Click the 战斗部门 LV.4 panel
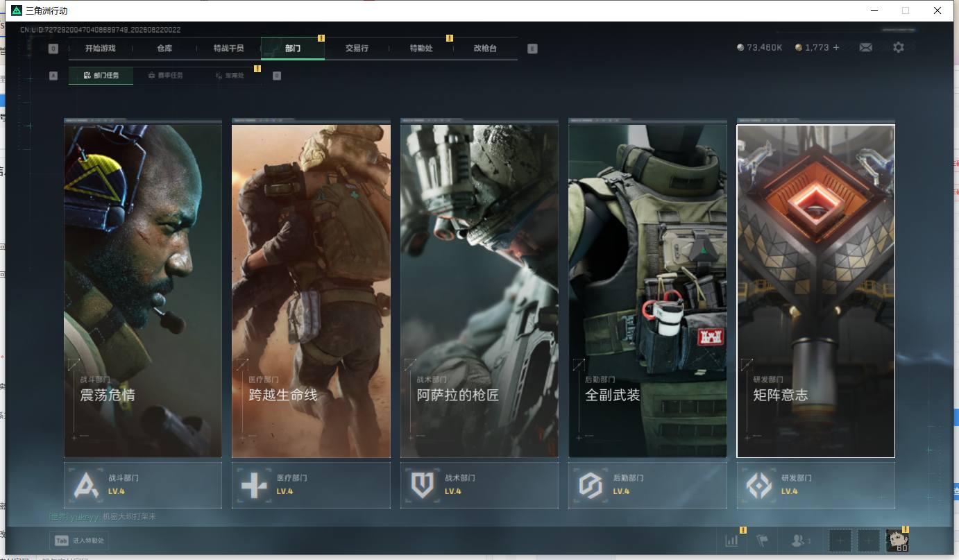The height and width of the screenshot is (560, 959). point(143,485)
